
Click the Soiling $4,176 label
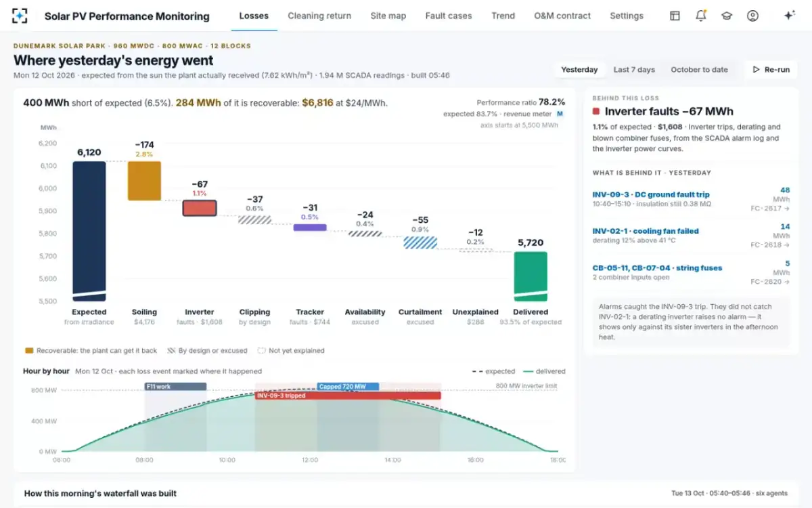(144, 322)
